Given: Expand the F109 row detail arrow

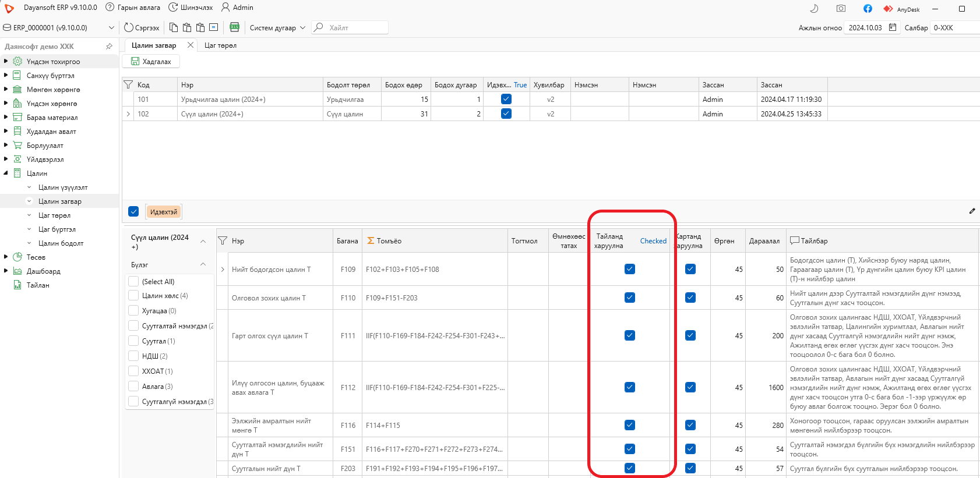Looking at the screenshot, I should [x=223, y=269].
